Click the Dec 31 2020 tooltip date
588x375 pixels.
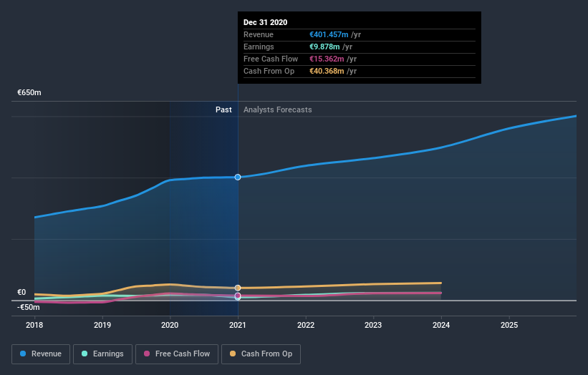pos(265,22)
